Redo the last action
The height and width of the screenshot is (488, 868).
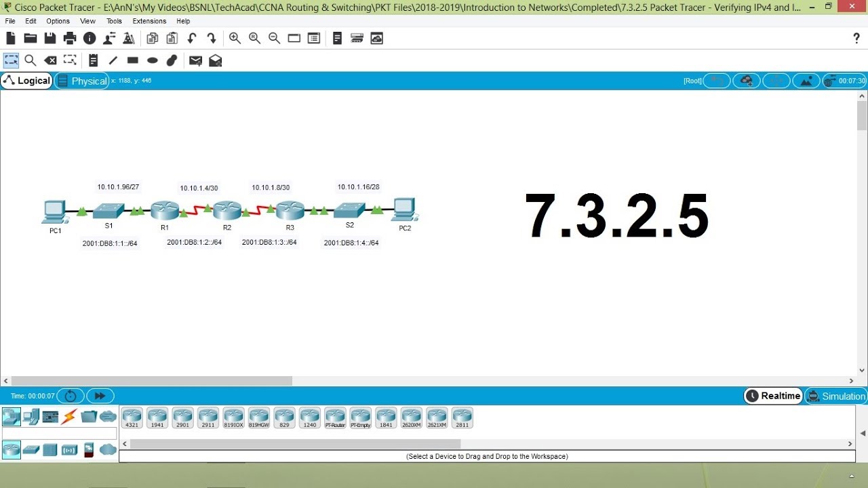[212, 38]
